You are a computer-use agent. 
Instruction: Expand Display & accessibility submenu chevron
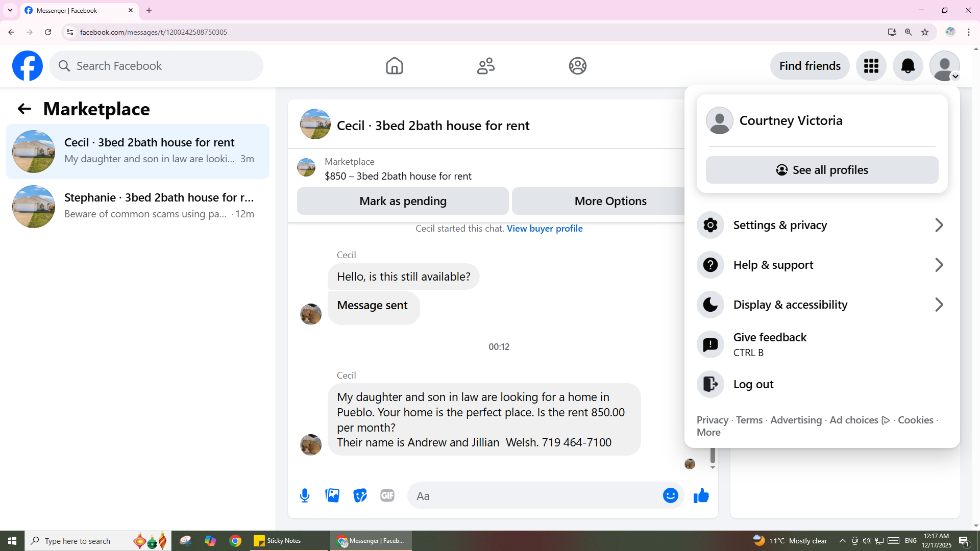tap(939, 305)
